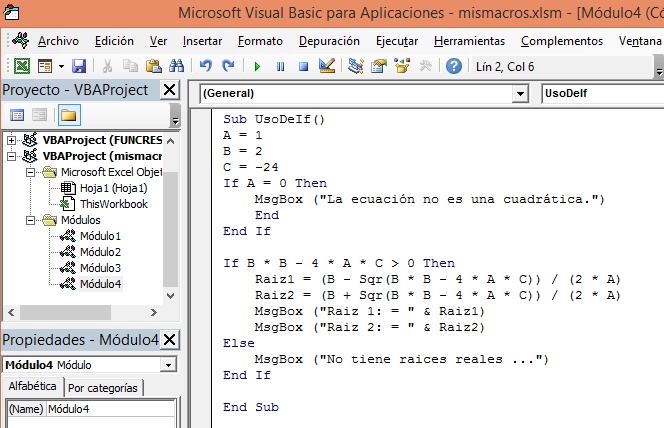The image size is (664, 428).
Task: Run the macro with the green play button
Action: 257,66
